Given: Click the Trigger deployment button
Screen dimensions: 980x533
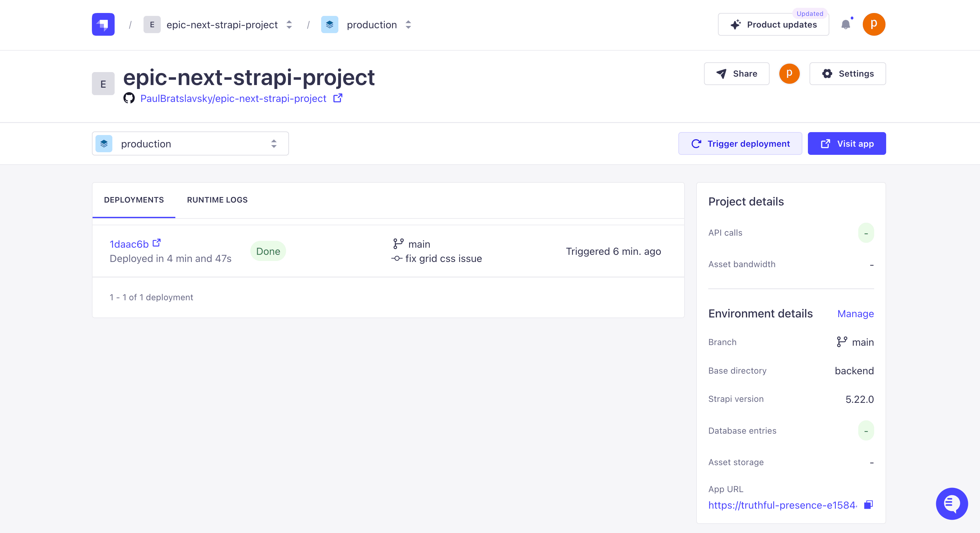Looking at the screenshot, I should [740, 143].
